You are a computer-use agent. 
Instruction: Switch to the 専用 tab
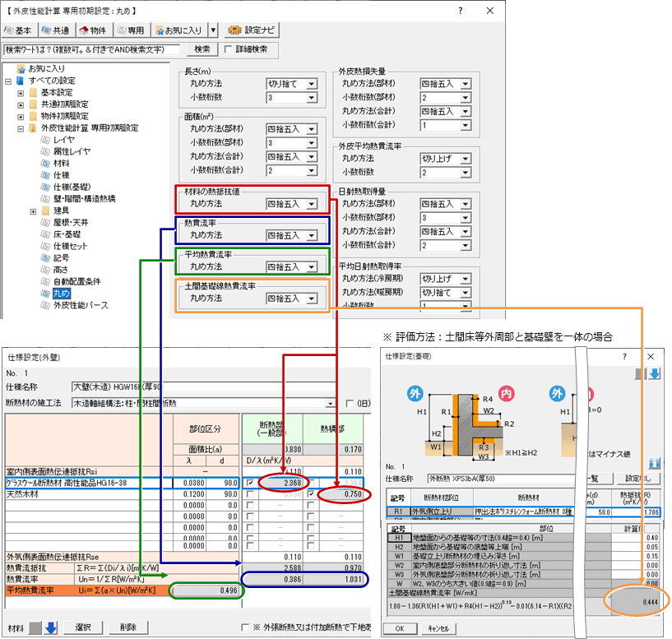131,30
